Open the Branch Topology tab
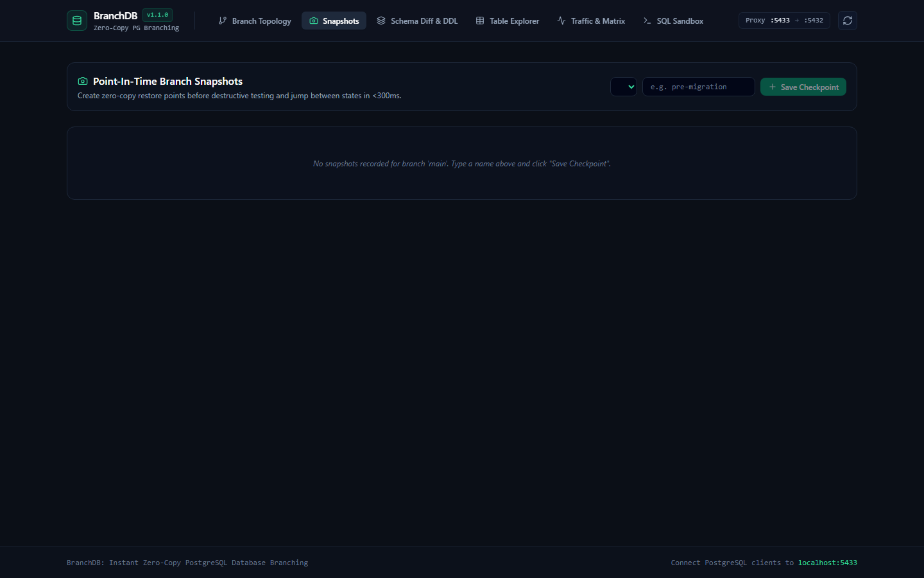This screenshot has width=924, height=578. (255, 21)
